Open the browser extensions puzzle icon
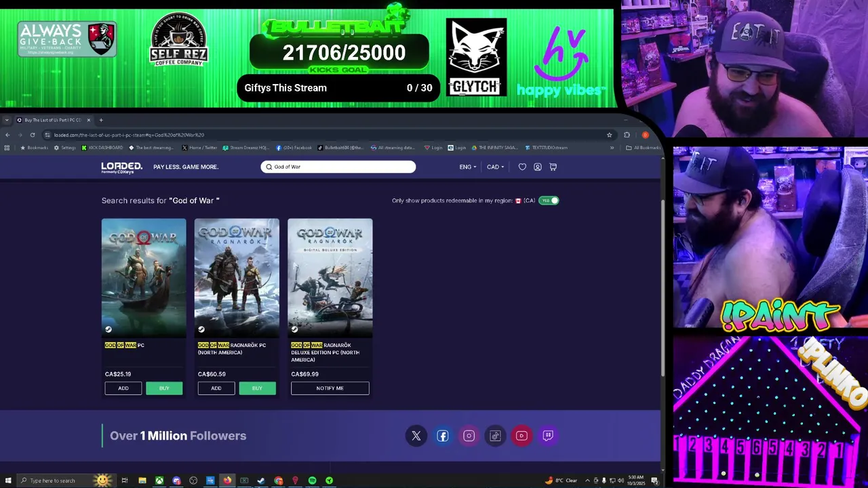Viewport: 868px width, 488px height. click(x=627, y=135)
